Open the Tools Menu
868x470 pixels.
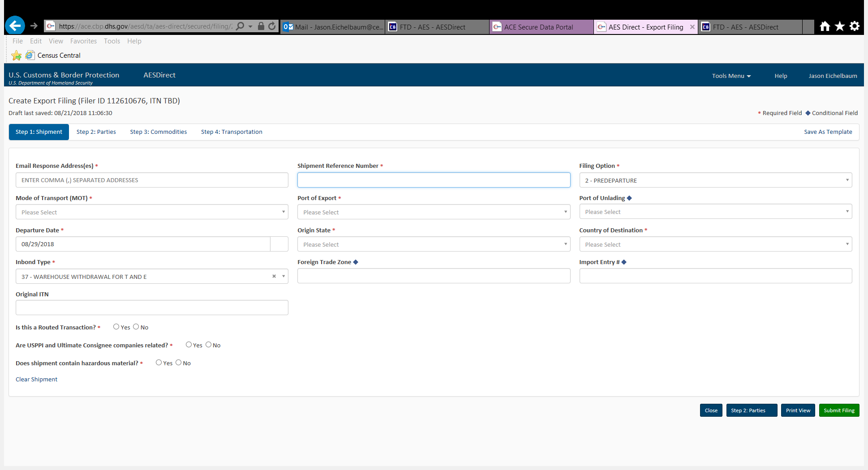731,76
